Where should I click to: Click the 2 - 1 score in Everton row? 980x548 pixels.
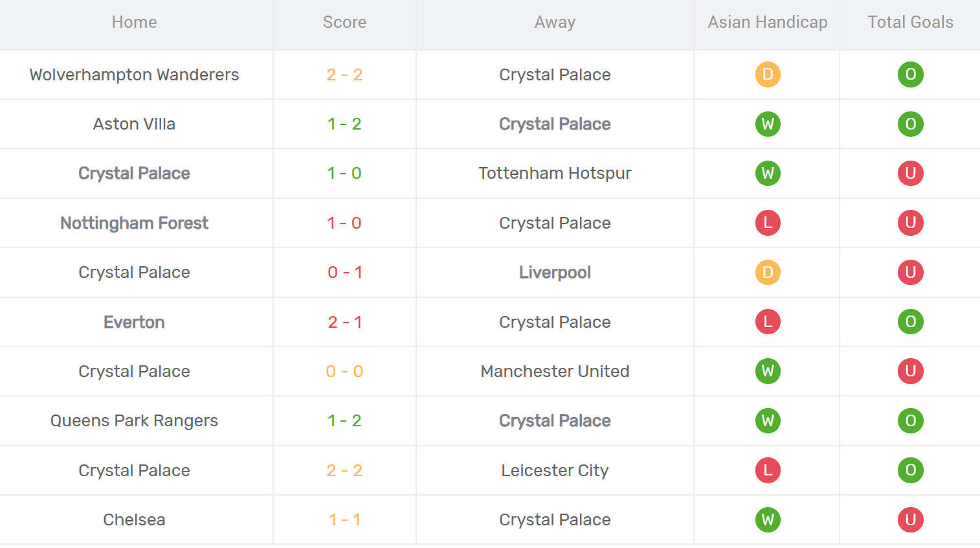pos(344,322)
